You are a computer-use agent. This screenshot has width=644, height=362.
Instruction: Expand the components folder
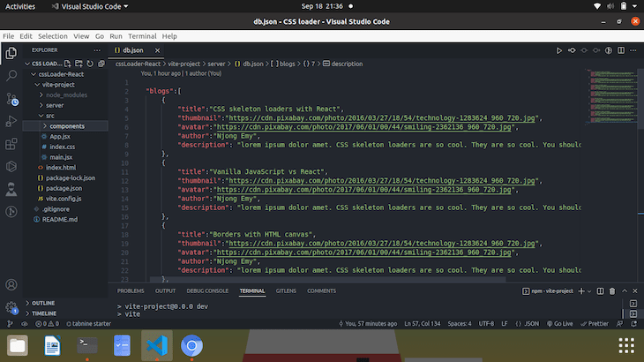65,126
